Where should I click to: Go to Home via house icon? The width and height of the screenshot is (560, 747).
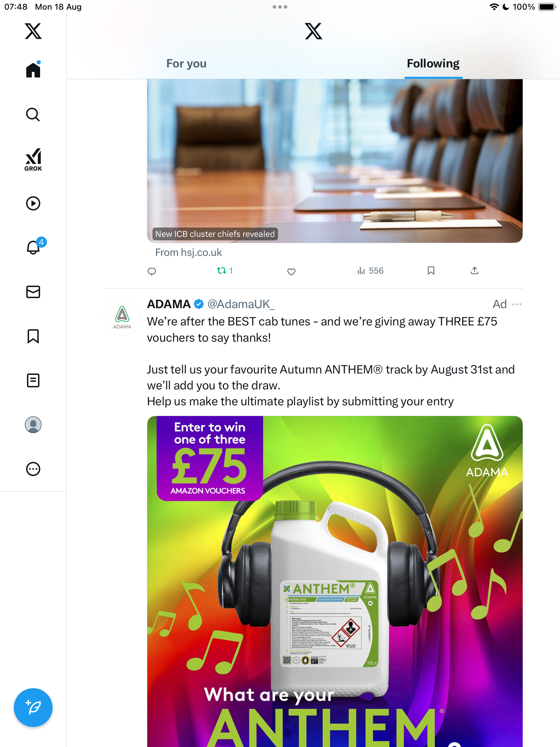33,70
